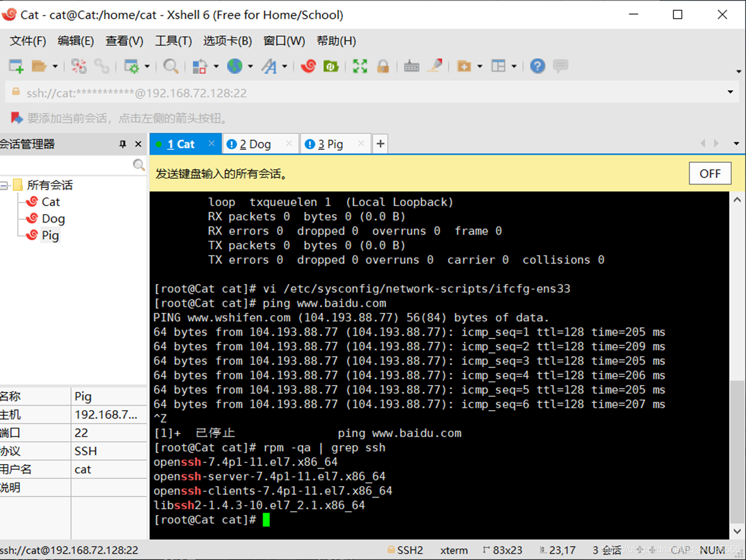
Task: Click the color scheme toolbar icon
Action: [200, 66]
